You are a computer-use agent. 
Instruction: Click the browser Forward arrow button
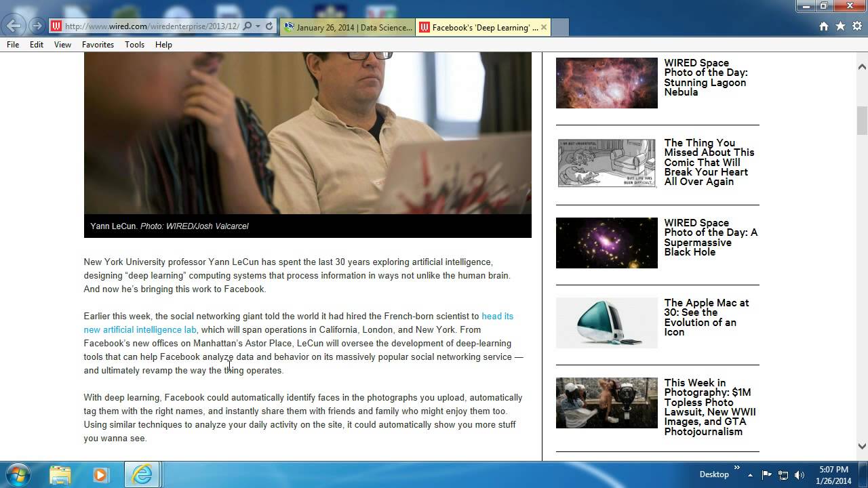click(x=37, y=26)
